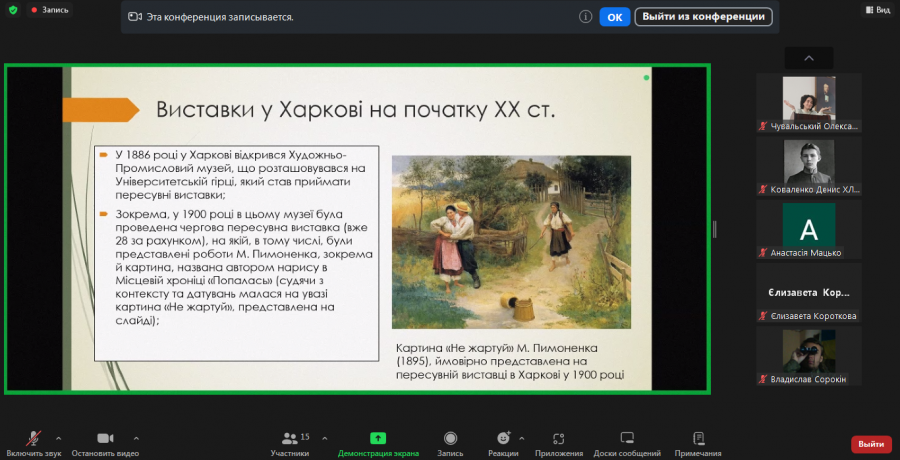Image resolution: width=900 pixels, height=460 pixels.
Task: Click the camera icon in recording notice
Action: [x=135, y=17]
